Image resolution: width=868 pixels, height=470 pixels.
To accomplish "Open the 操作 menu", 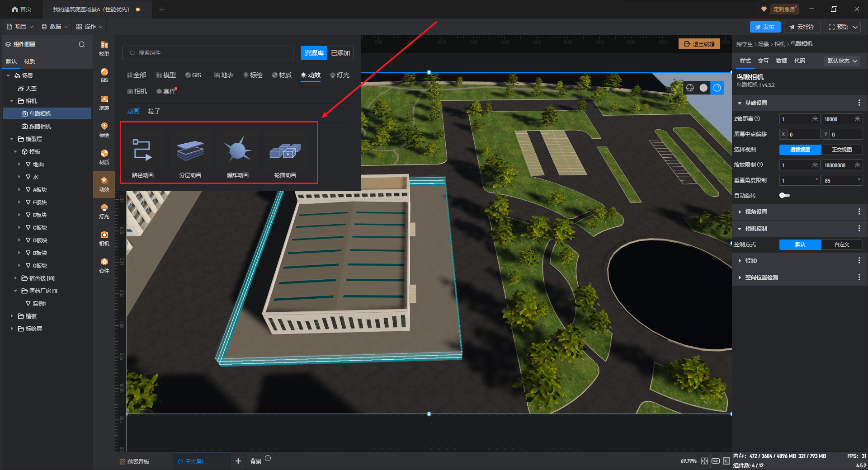I will [x=90, y=27].
